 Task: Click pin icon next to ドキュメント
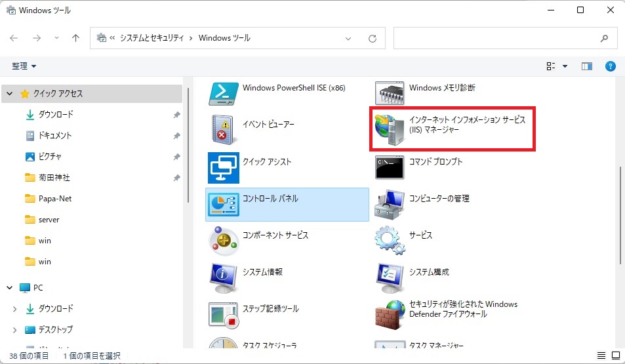coord(176,136)
